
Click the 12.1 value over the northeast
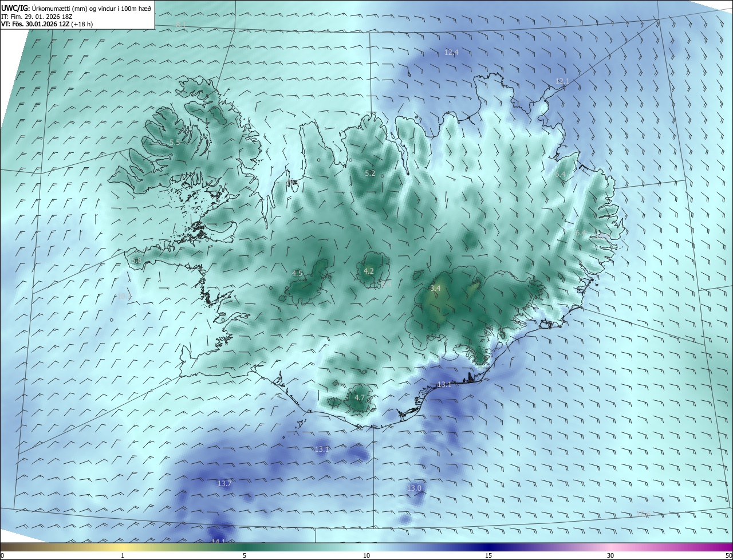pyautogui.click(x=562, y=81)
